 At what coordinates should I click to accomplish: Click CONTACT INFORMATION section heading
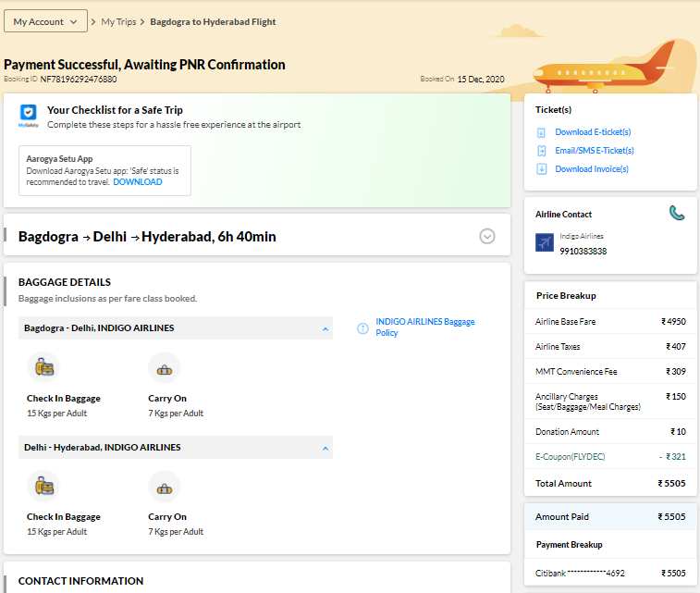tap(80, 581)
